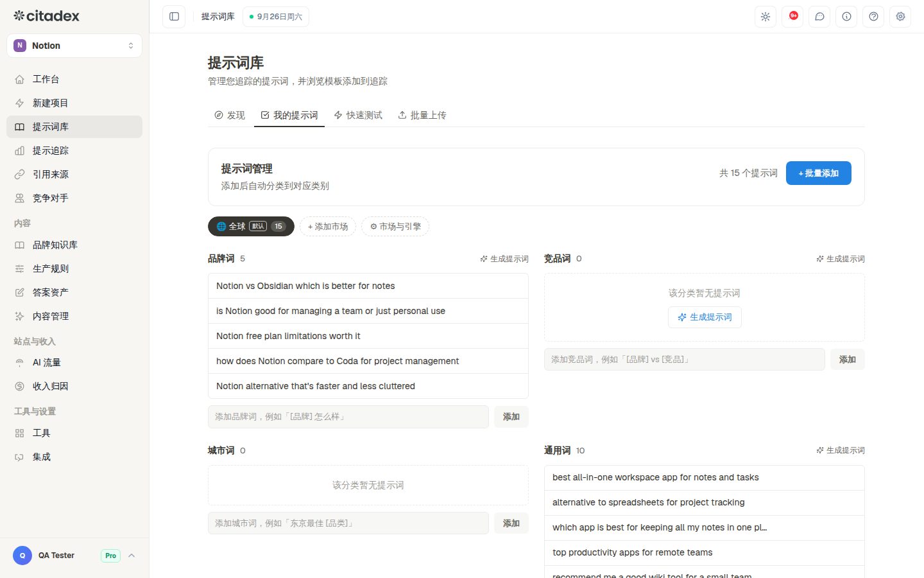This screenshot has height=578, width=924.
Task: Open help question mark icon
Action: (x=873, y=17)
